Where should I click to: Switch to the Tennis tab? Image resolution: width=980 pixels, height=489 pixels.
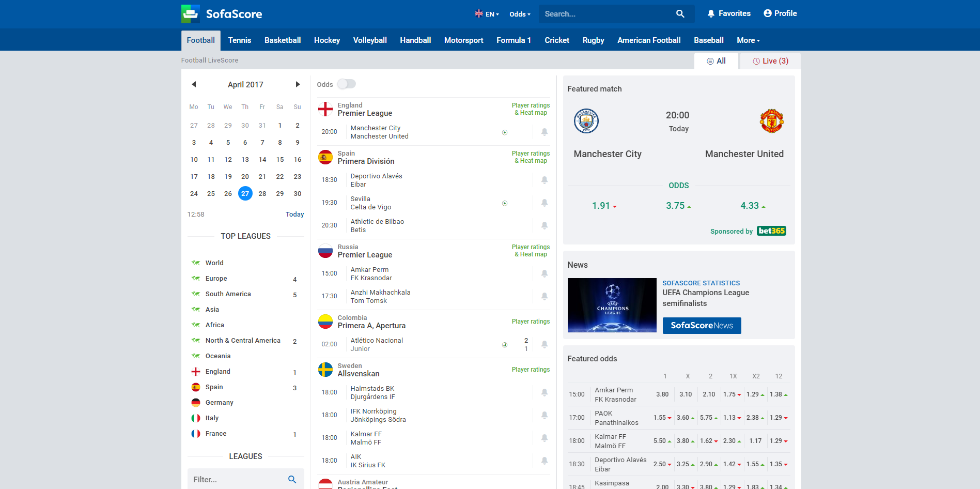coord(239,40)
